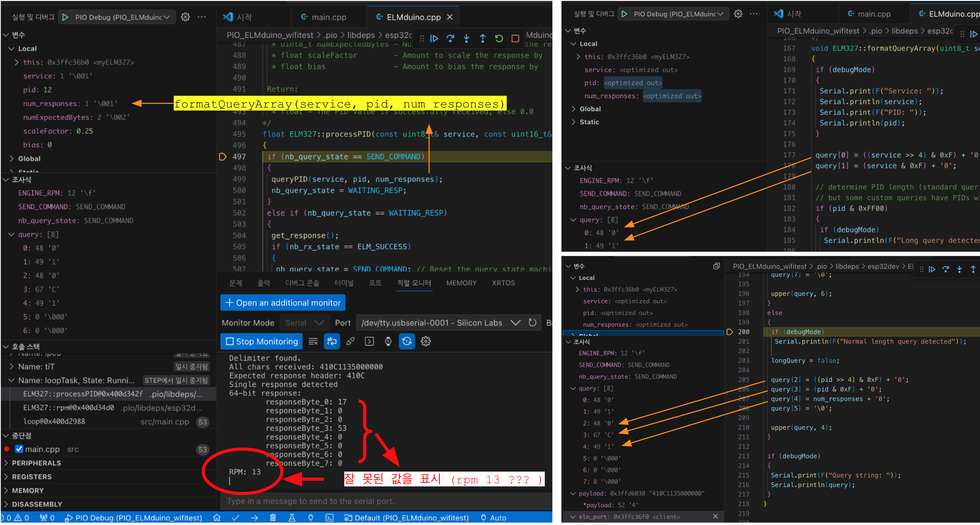Image resolution: width=980 pixels, height=525 pixels.
Task: Click the debug Restart icon
Action: tap(499, 39)
